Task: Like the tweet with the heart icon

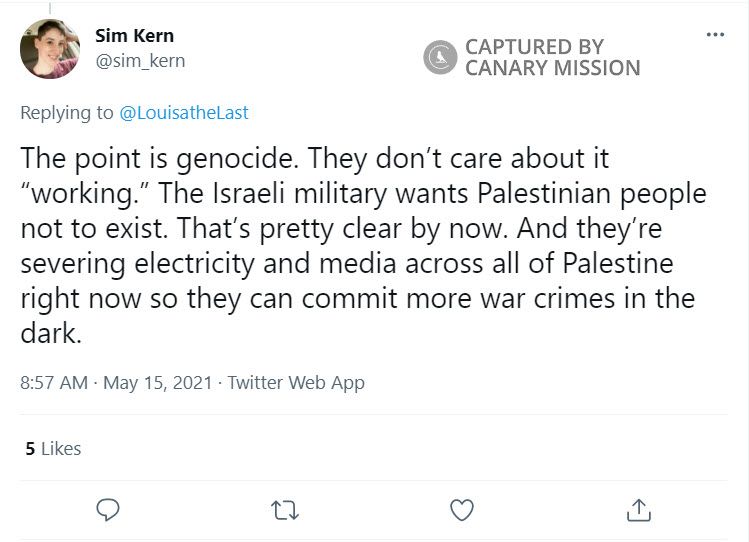Action: 461,510
